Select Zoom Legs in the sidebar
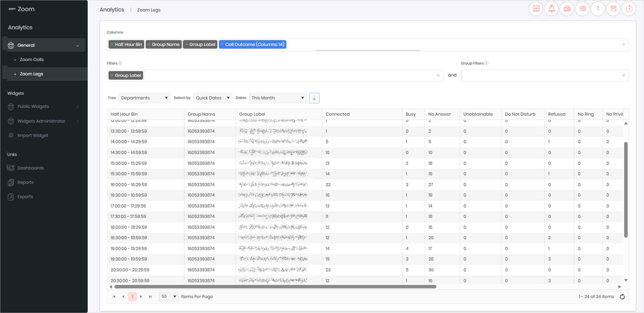Image resolution: width=644 pixels, height=313 pixels. click(31, 74)
